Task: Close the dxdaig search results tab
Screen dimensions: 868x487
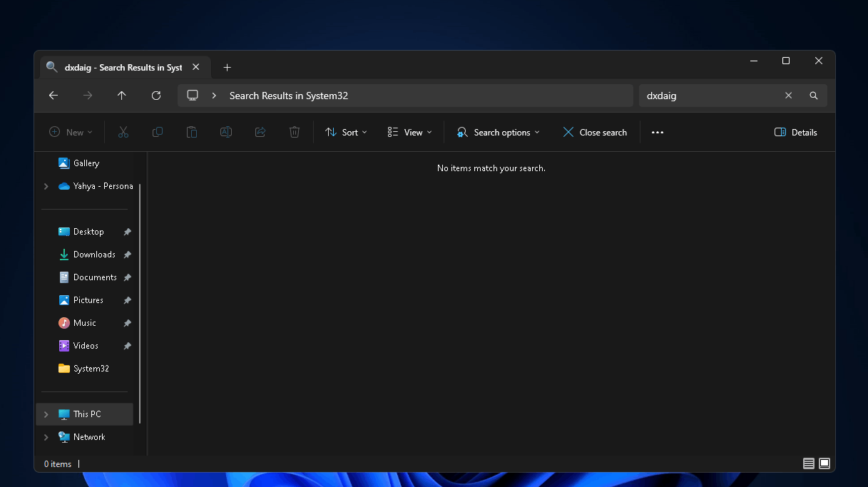Action: pyautogui.click(x=195, y=68)
